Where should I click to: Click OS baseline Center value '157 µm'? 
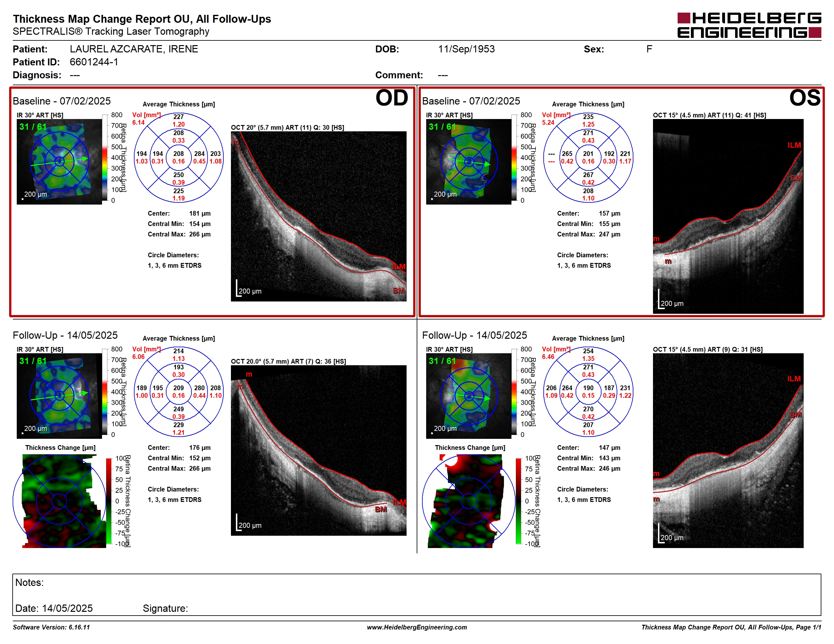coord(609,213)
